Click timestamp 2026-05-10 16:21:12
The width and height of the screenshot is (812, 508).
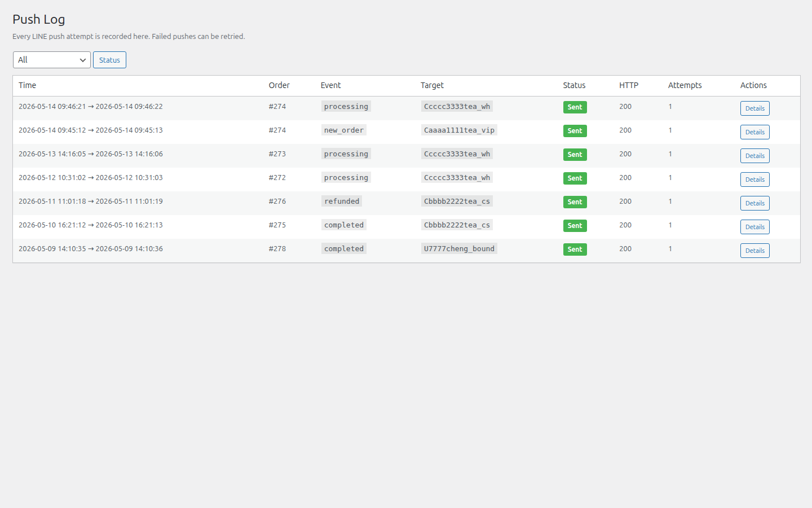click(52, 225)
